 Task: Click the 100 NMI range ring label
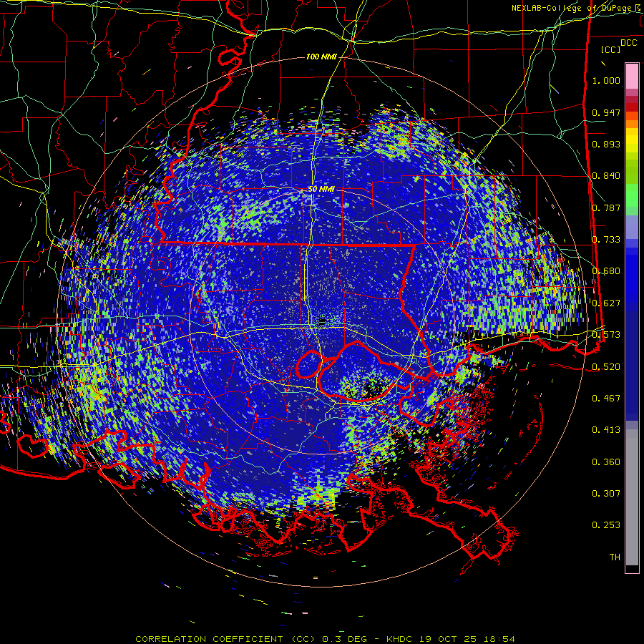[x=321, y=57]
